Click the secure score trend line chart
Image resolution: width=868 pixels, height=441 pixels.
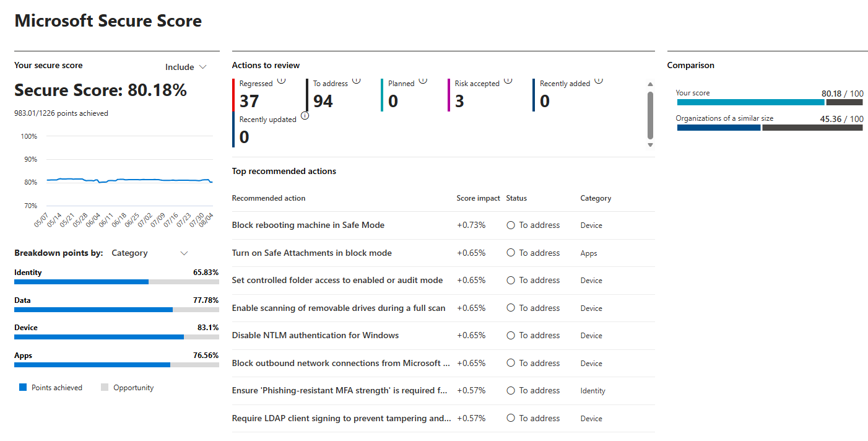[x=130, y=180]
